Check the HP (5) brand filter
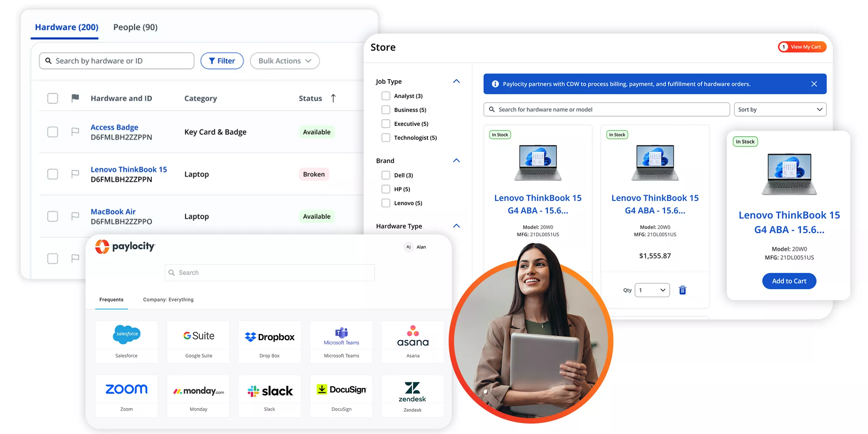 (386, 189)
